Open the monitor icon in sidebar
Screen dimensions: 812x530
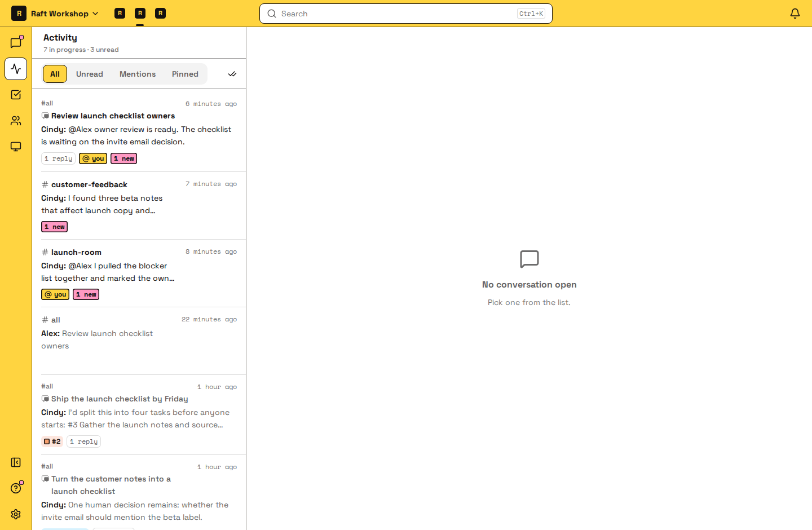pos(16,147)
